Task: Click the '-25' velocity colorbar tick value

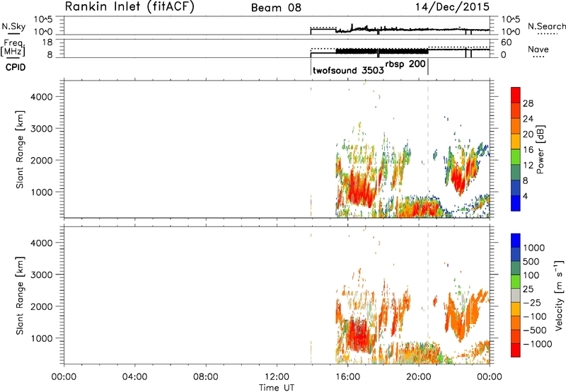Action: (532, 302)
